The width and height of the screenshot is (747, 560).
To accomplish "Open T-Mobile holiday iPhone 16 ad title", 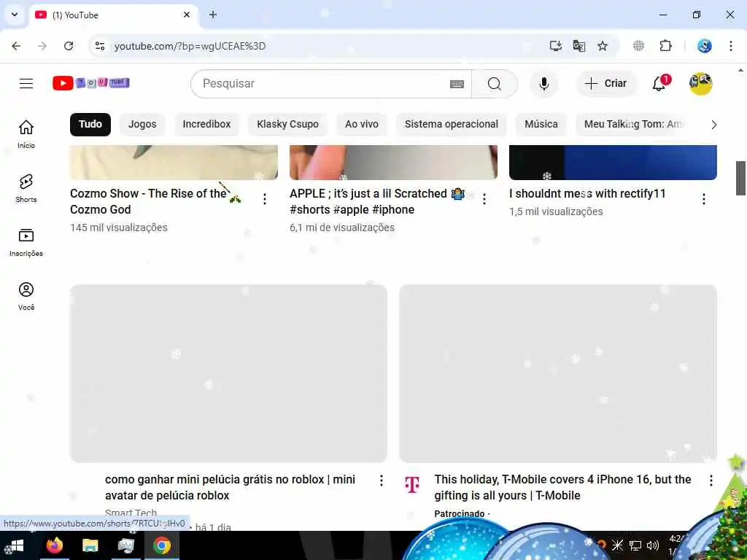I will coord(562,487).
